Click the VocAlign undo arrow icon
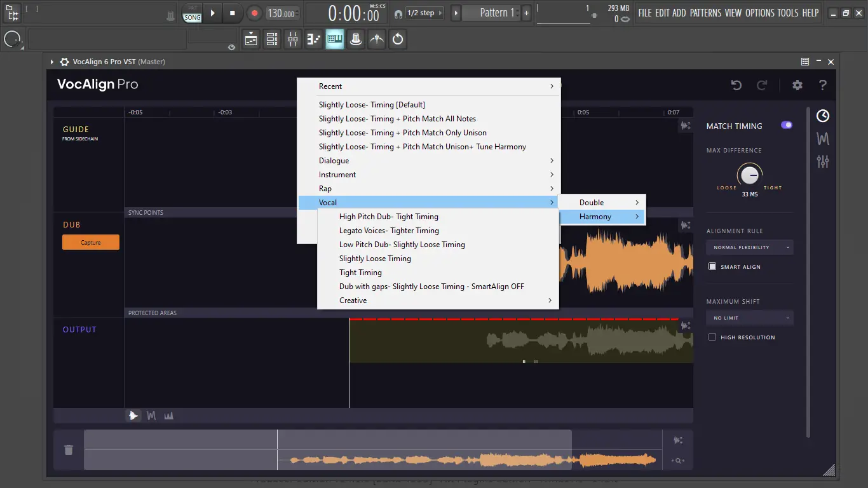Viewport: 868px width, 488px height. pos(736,85)
